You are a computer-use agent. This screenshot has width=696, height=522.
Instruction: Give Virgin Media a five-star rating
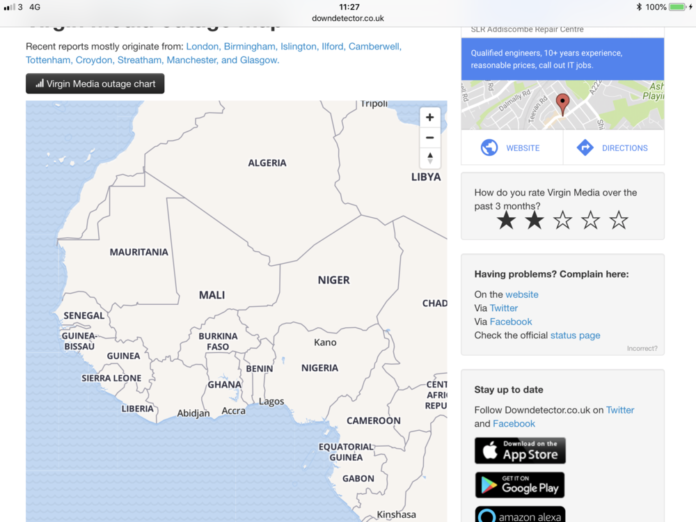point(619,220)
